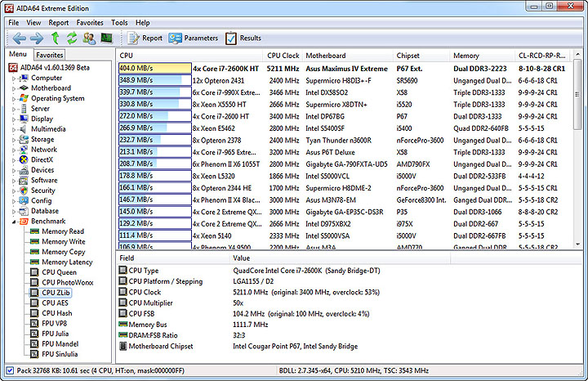This screenshot has height=381, width=588.
Task: Open benchmark Parameters
Action: [x=193, y=38]
